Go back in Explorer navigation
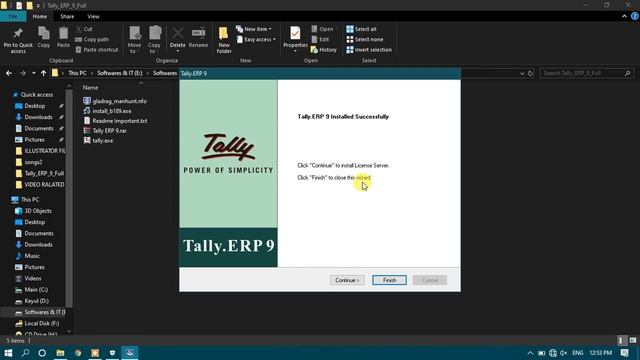 click(9, 73)
